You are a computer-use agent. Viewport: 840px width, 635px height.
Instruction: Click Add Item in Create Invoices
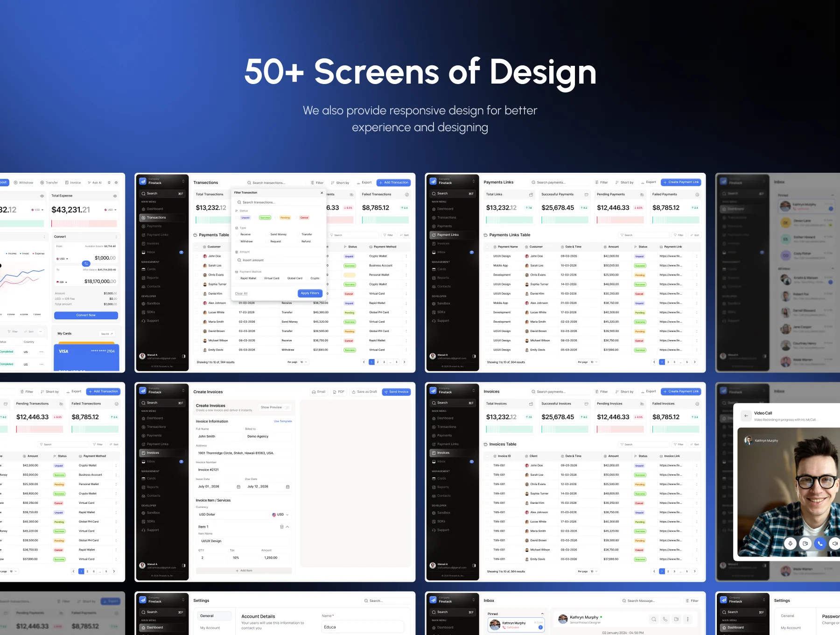point(244,571)
